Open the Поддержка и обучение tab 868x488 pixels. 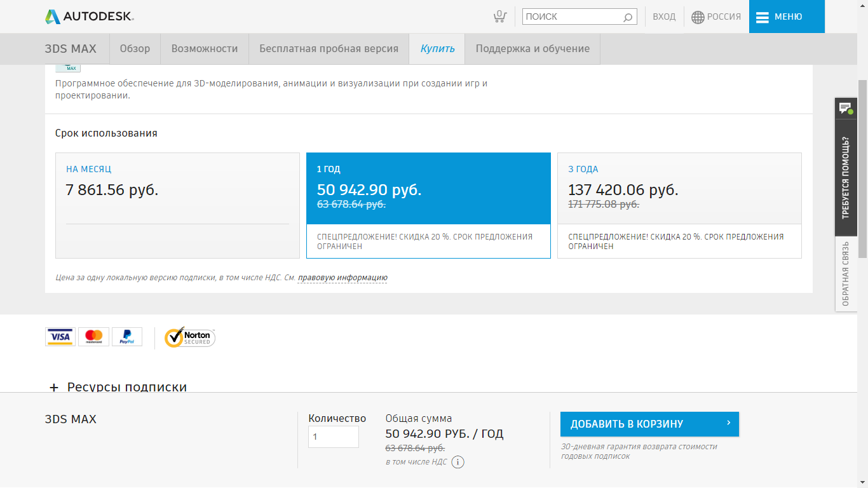[x=532, y=49]
